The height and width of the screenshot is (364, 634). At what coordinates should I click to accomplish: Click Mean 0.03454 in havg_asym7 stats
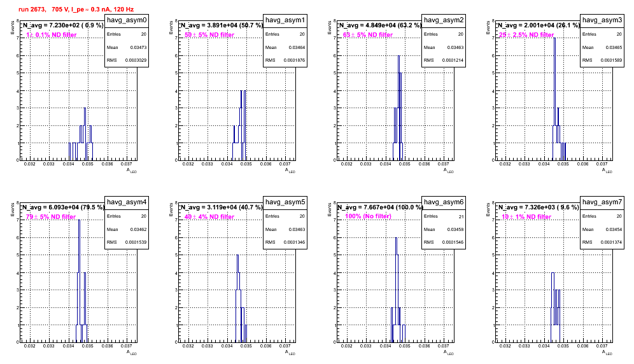tap(602, 229)
